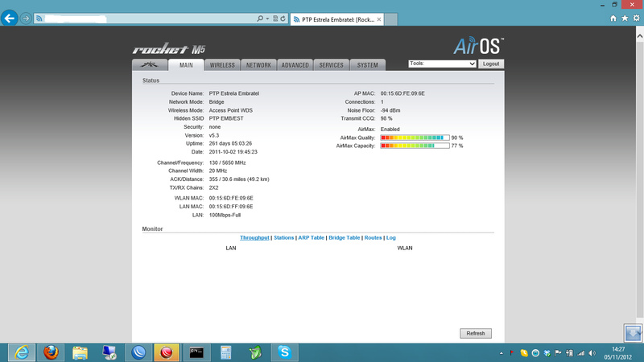Open the Log link

pyautogui.click(x=391, y=237)
